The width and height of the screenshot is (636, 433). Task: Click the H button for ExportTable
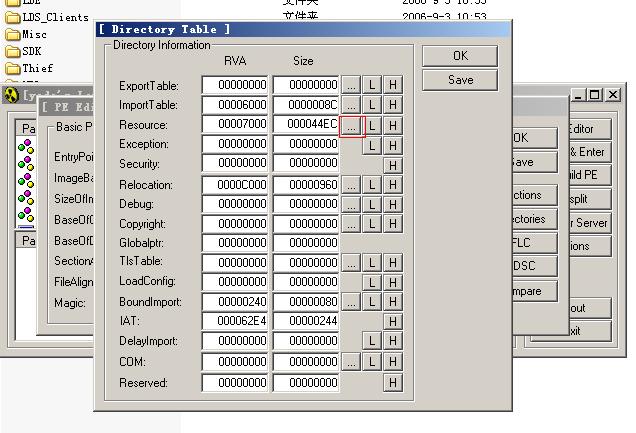[x=393, y=85]
